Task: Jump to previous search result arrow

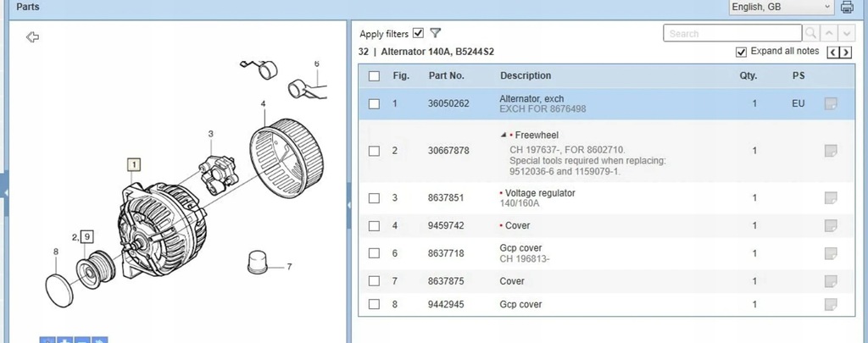Action: 829,33
